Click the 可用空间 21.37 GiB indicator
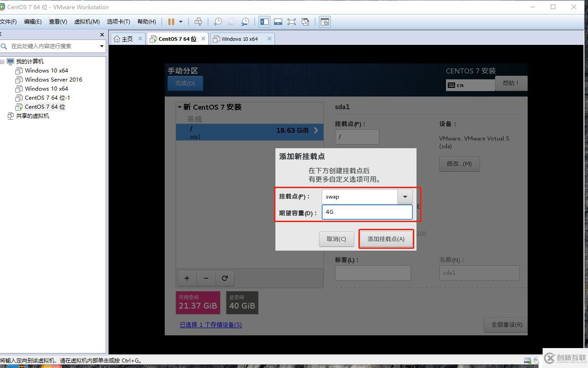588x368 pixels. [x=198, y=303]
